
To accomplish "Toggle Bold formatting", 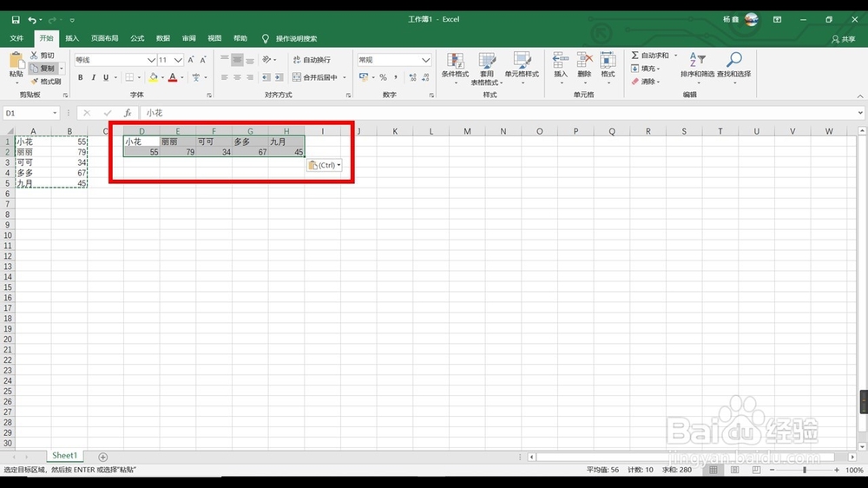I will (x=80, y=77).
